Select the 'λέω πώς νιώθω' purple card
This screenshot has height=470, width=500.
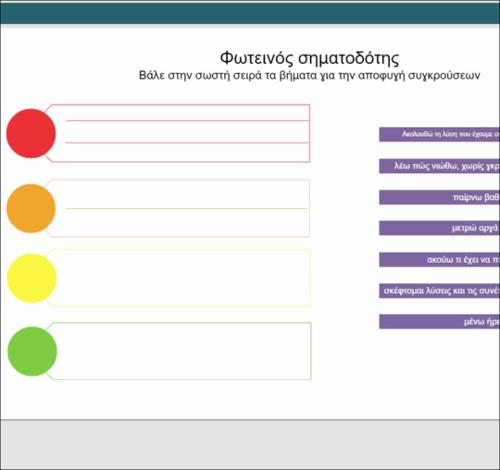coord(439,166)
